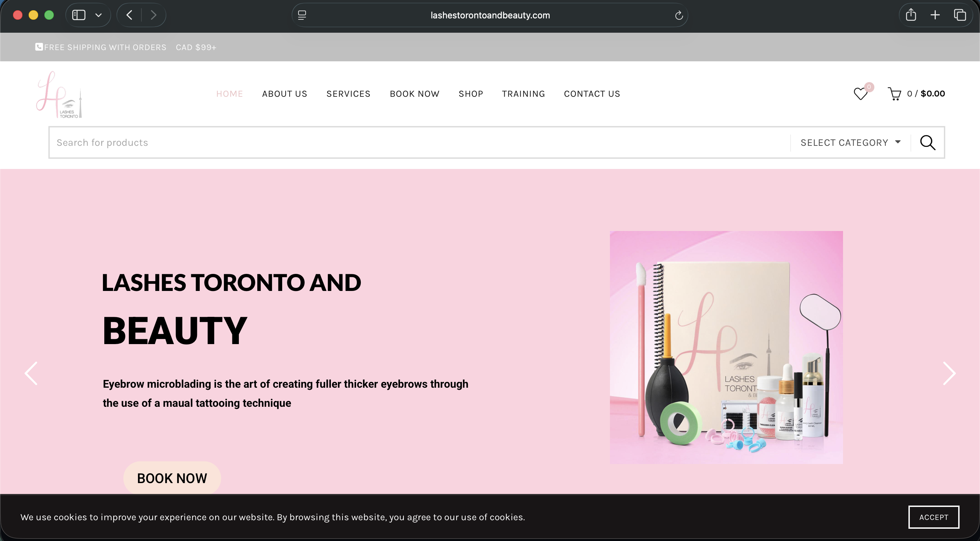The image size is (980, 541).
Task: Expand the SELECT CATEGORY dropdown
Action: click(851, 142)
